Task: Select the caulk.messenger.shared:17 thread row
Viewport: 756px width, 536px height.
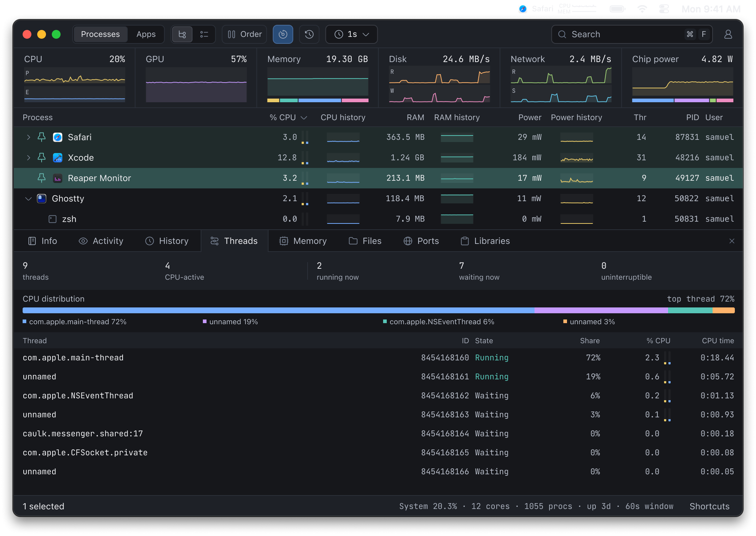Action: [x=378, y=434]
